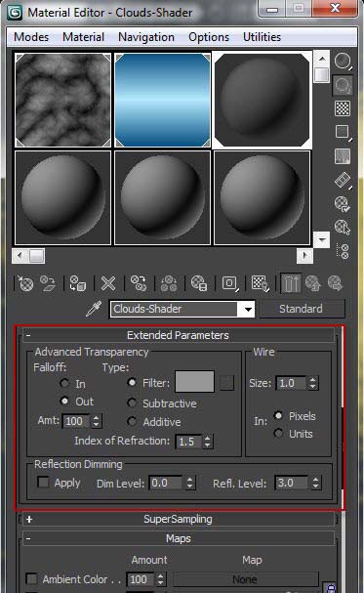This screenshot has width=364, height=593.
Task: Select the In falloff radio button
Action: tap(64, 384)
